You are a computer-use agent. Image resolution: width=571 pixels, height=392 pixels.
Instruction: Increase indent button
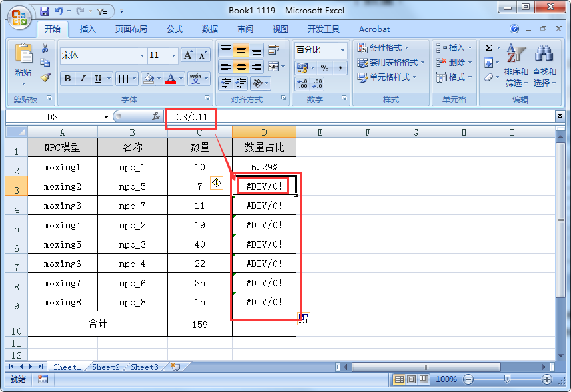pos(241,83)
